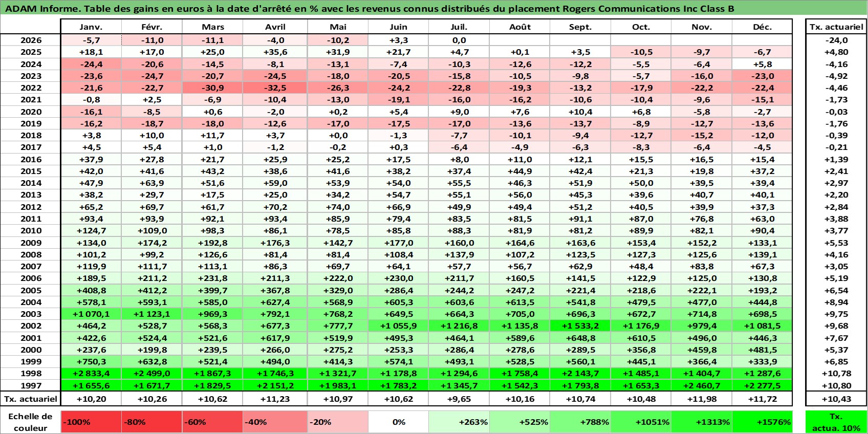Click the '+750,3' cell for January 1999
This screenshot has height=434, width=868.
click(91, 361)
